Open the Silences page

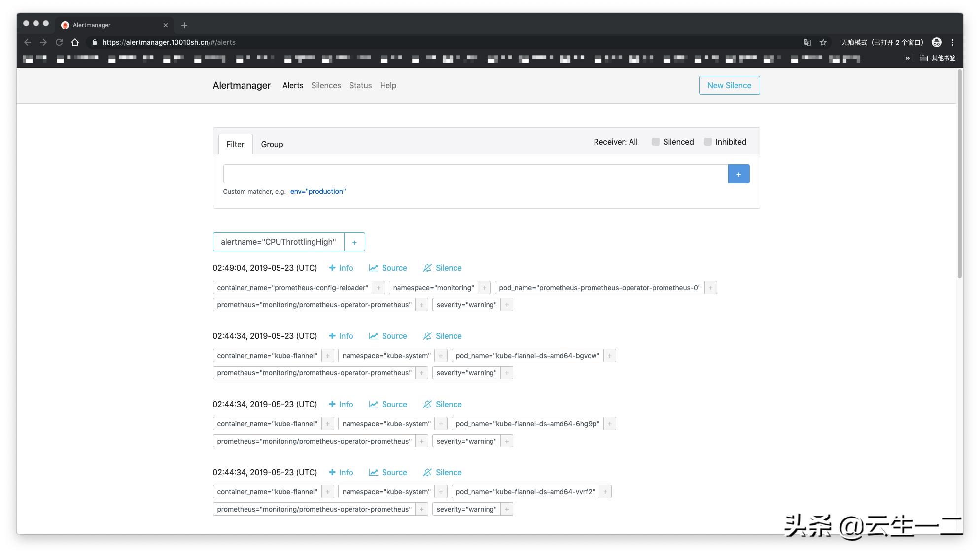[326, 85]
